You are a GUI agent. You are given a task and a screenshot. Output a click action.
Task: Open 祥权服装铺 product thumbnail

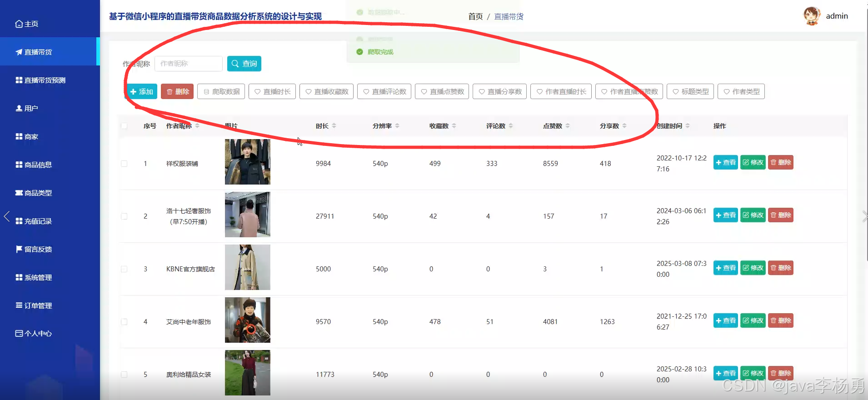pyautogui.click(x=248, y=162)
